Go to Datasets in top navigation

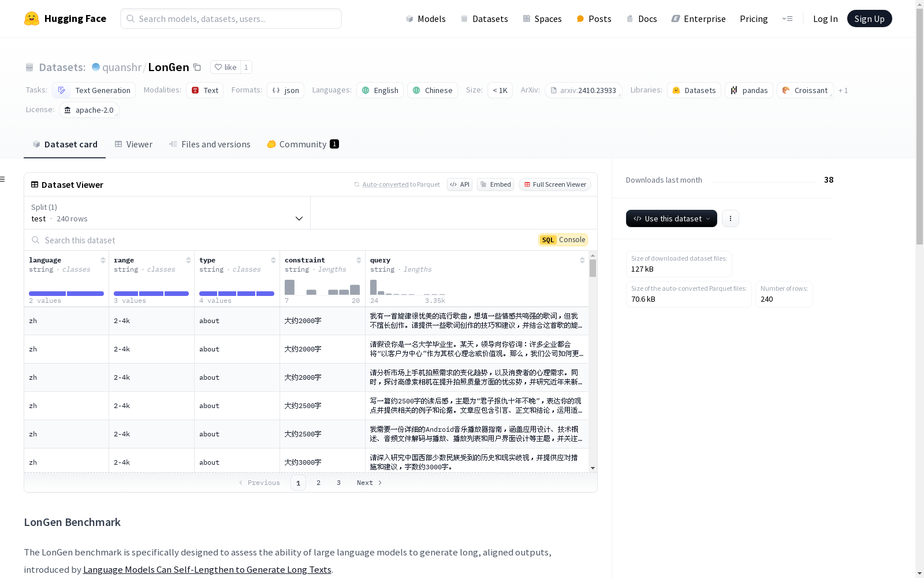pos(484,18)
